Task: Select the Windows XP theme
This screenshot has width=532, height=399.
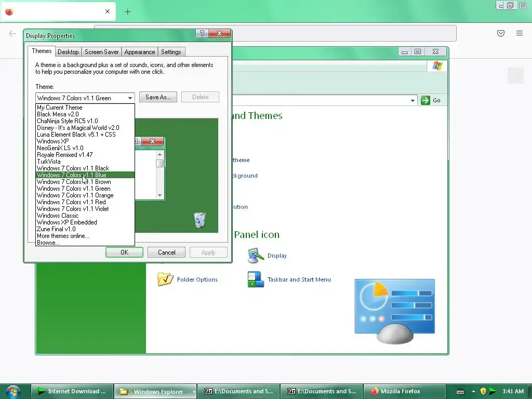Action: coord(85,141)
